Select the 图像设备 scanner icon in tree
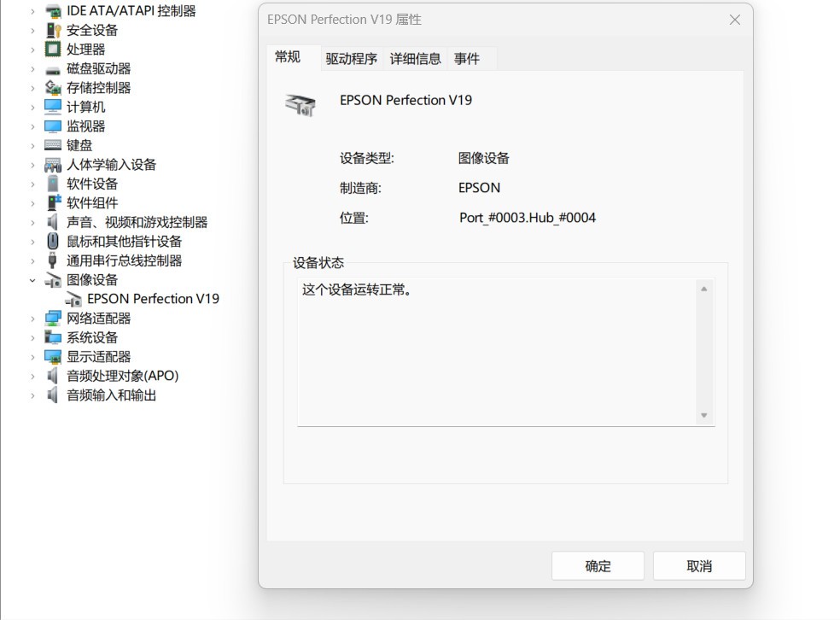This screenshot has height=620, width=840. [53, 280]
